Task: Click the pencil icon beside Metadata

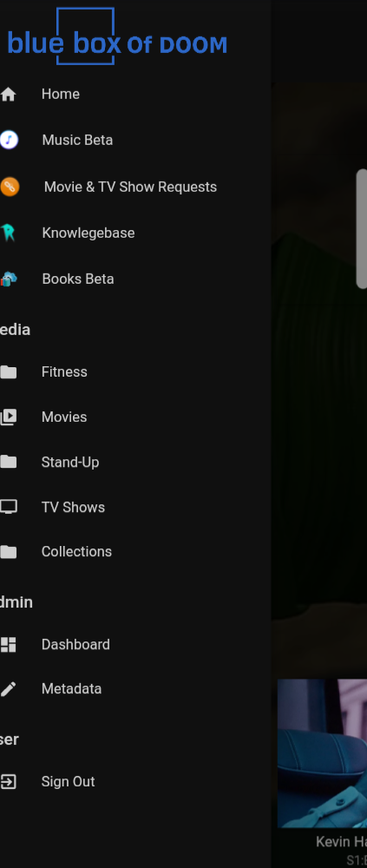Action: coord(8,689)
